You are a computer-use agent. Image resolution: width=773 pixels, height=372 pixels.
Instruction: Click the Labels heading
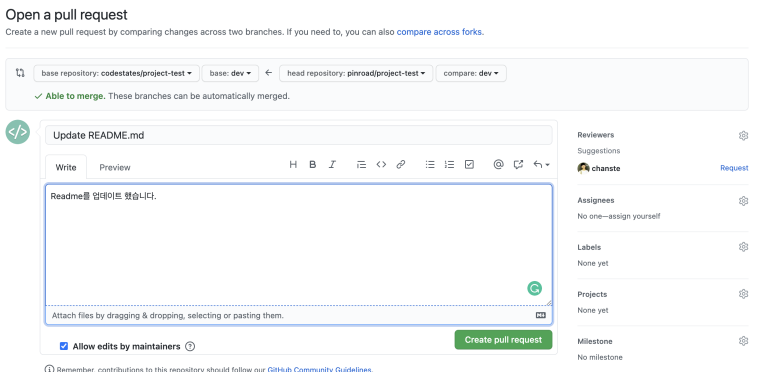589,247
